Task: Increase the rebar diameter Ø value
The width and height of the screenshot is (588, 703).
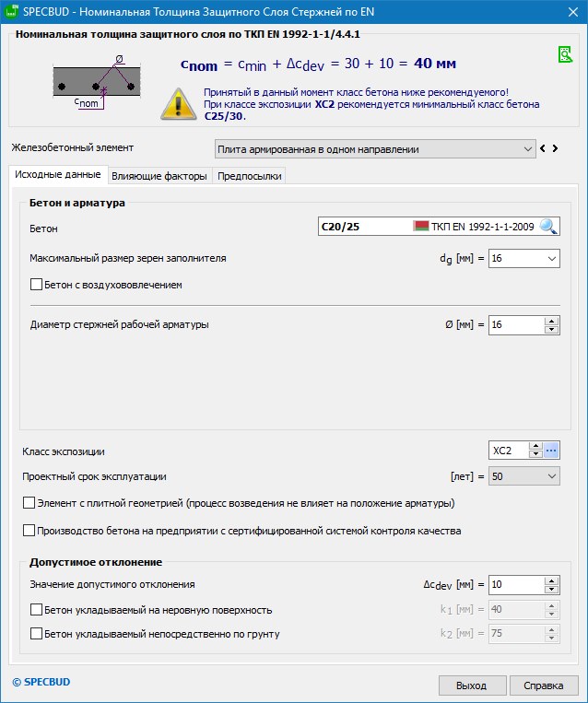Action: click(x=552, y=321)
